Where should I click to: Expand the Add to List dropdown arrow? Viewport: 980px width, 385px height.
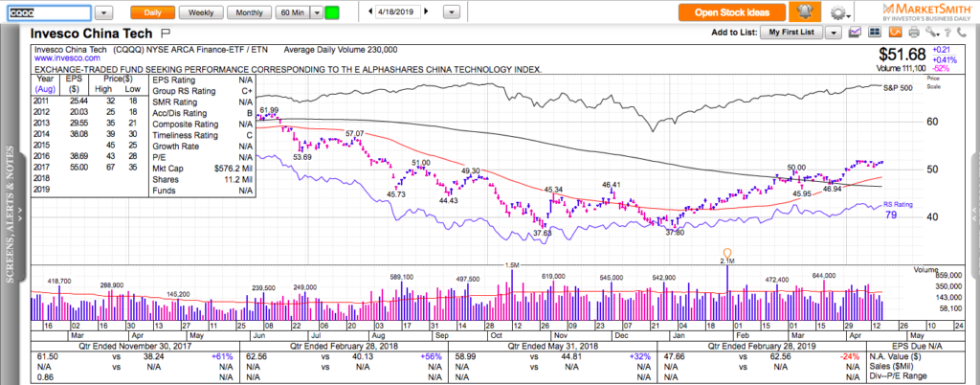coord(834,33)
